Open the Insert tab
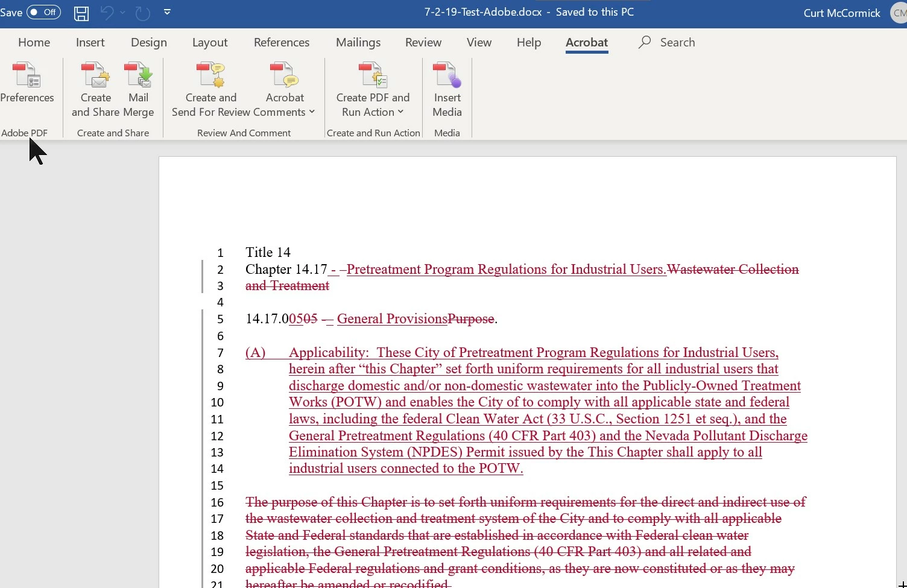907x588 pixels. (90, 42)
